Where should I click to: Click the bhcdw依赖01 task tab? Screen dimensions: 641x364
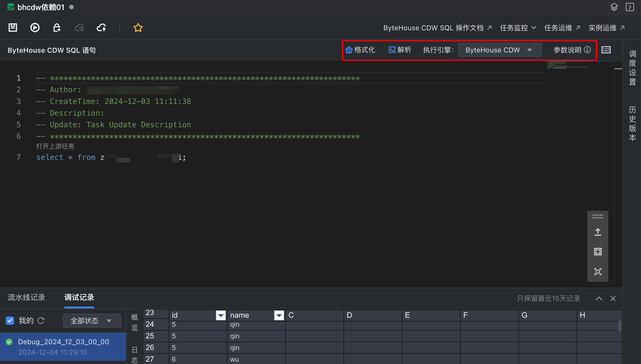(x=40, y=7)
